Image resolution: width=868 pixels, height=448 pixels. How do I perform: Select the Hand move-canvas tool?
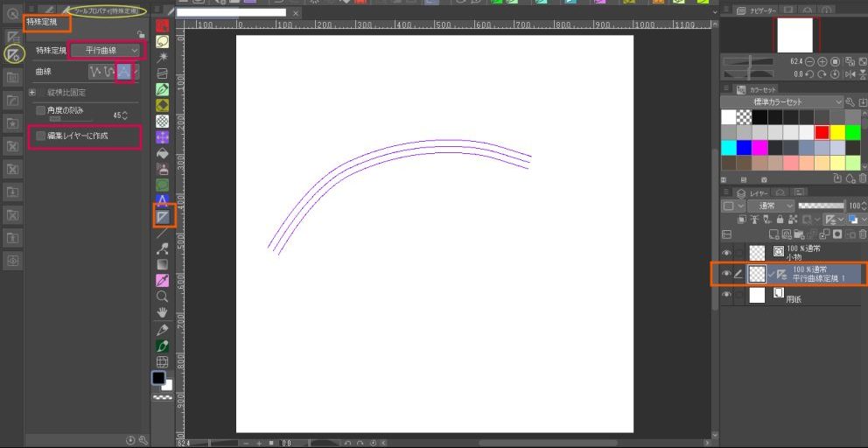click(163, 312)
